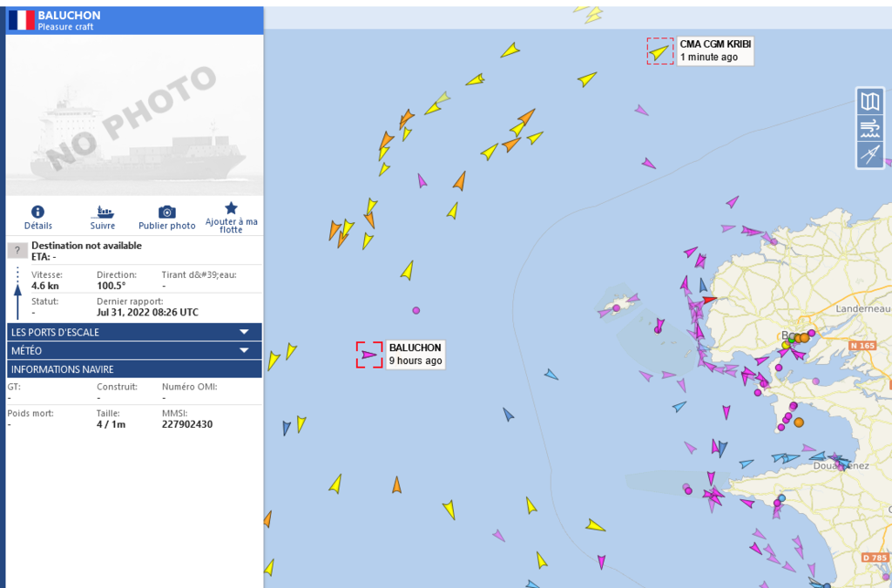892x588 pixels.
Task: Click the Pleasure craft subtitle
Action: 65,27
